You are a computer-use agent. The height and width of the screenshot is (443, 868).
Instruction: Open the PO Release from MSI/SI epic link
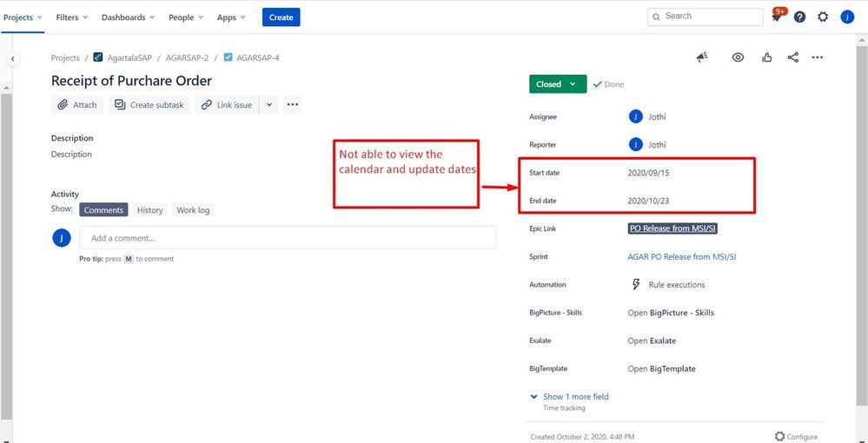pyautogui.click(x=673, y=228)
